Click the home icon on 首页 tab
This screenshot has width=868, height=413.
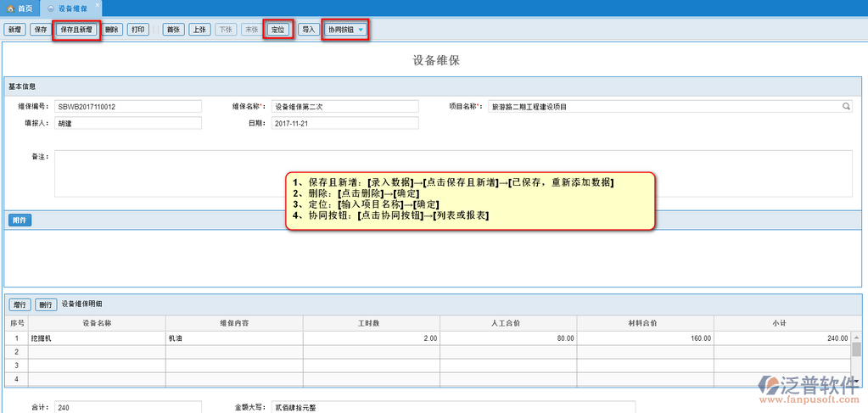pos(11,7)
